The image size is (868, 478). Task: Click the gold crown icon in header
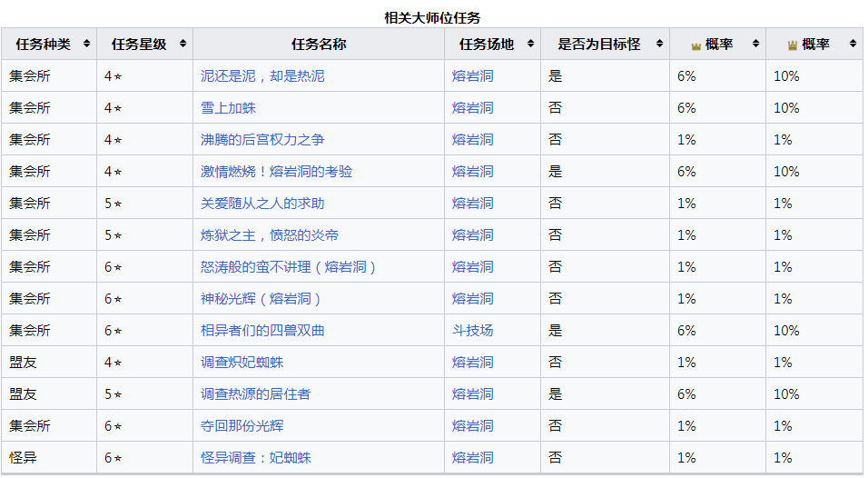(x=792, y=46)
